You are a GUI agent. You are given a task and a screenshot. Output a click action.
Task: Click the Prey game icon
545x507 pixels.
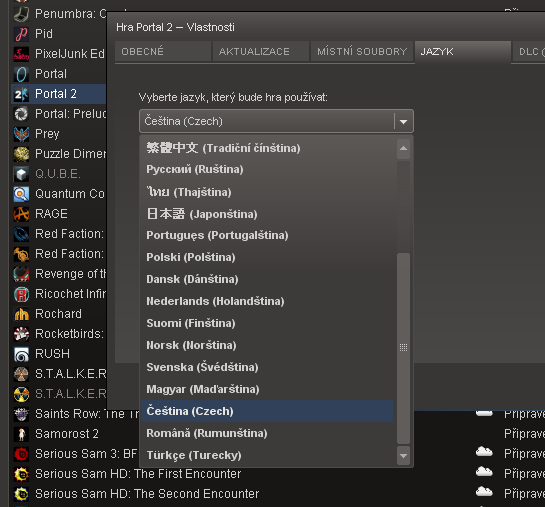tap(21, 134)
